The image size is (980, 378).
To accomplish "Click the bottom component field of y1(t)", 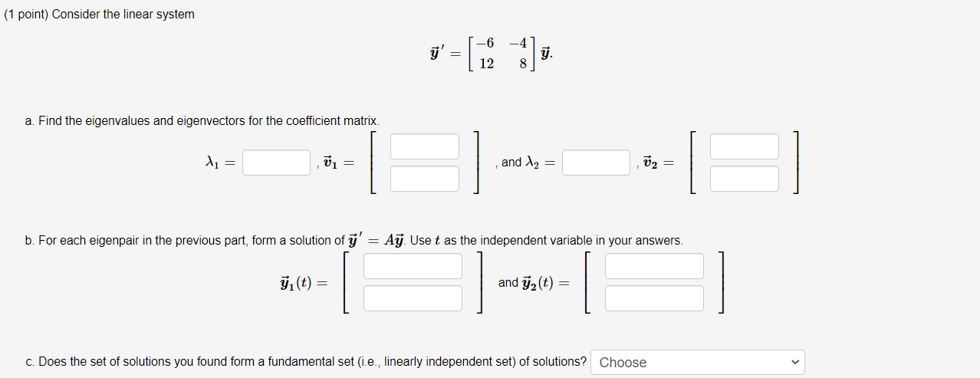I will [x=413, y=298].
